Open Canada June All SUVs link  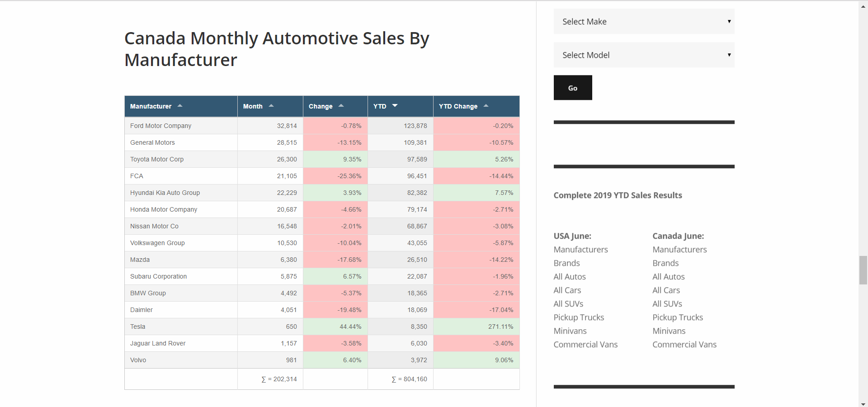[667, 304]
